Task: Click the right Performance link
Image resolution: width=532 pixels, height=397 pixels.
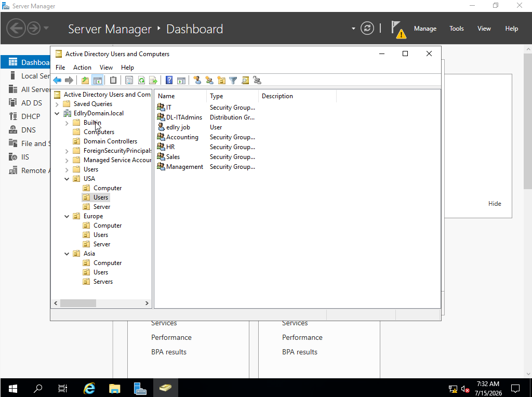Action: coord(302,337)
